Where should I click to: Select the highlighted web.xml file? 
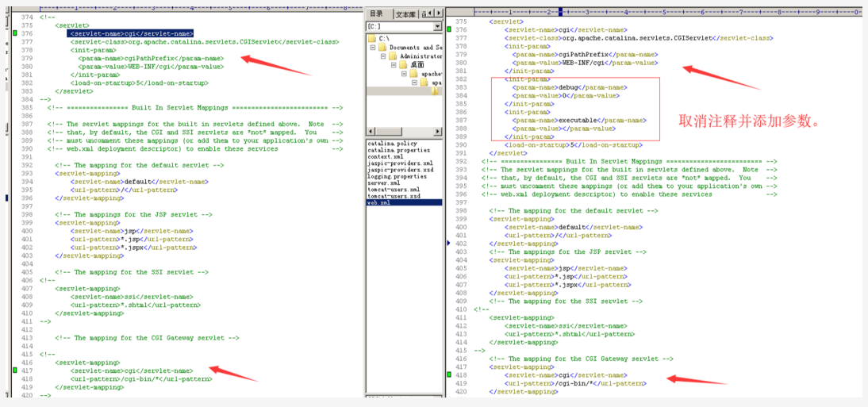pos(405,202)
